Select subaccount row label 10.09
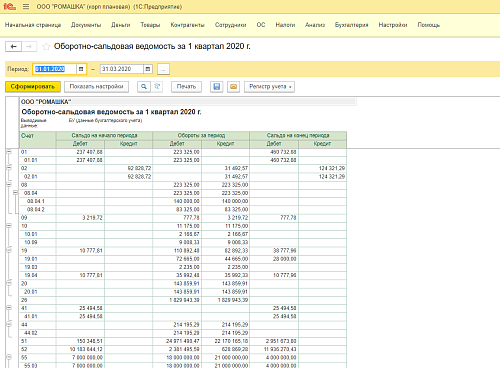The image size is (500, 368). click(x=31, y=242)
